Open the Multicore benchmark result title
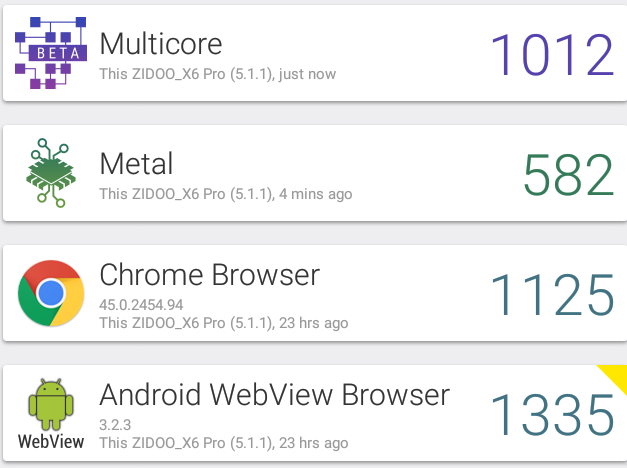627x468 pixels. pyautogui.click(x=161, y=44)
